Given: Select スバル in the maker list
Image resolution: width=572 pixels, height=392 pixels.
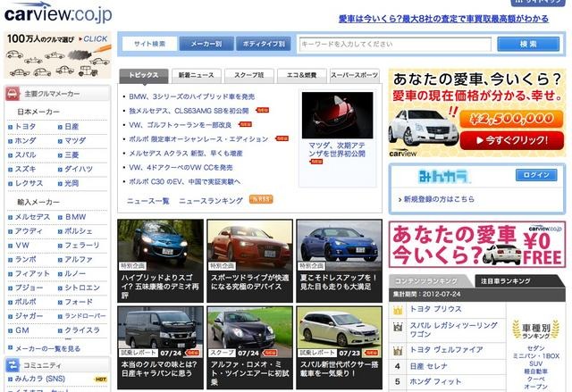Looking at the screenshot, I should tap(25, 154).
